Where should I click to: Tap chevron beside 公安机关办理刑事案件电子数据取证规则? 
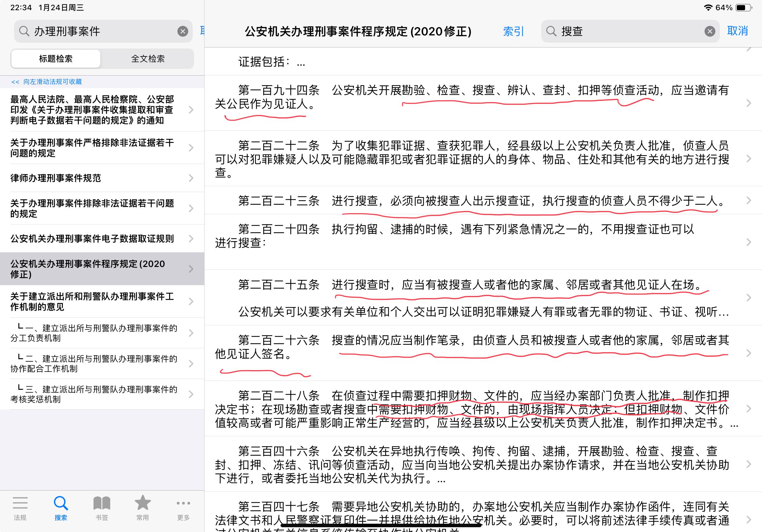point(191,239)
